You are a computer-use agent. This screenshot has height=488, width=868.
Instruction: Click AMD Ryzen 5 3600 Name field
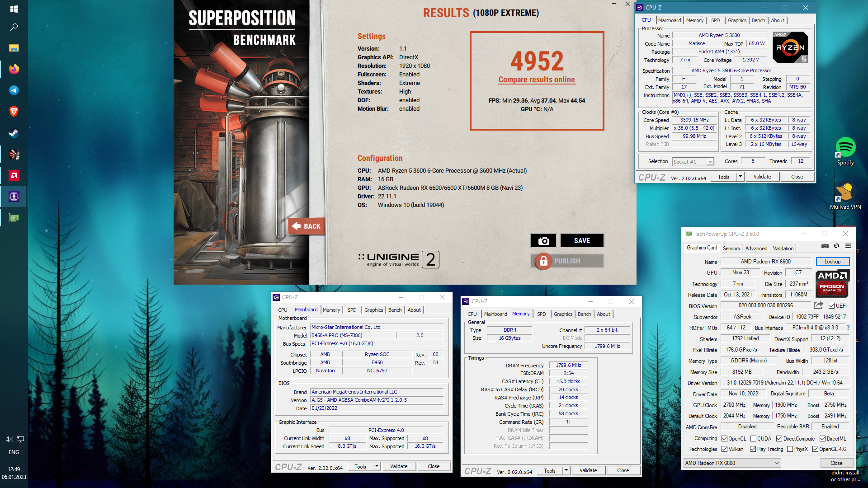(x=719, y=35)
